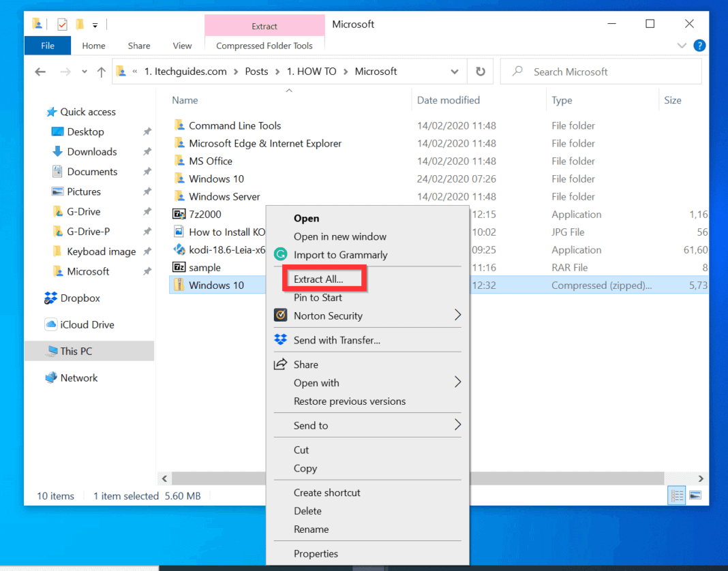Choose Open in new window
This screenshot has height=571, width=728.
(x=340, y=236)
